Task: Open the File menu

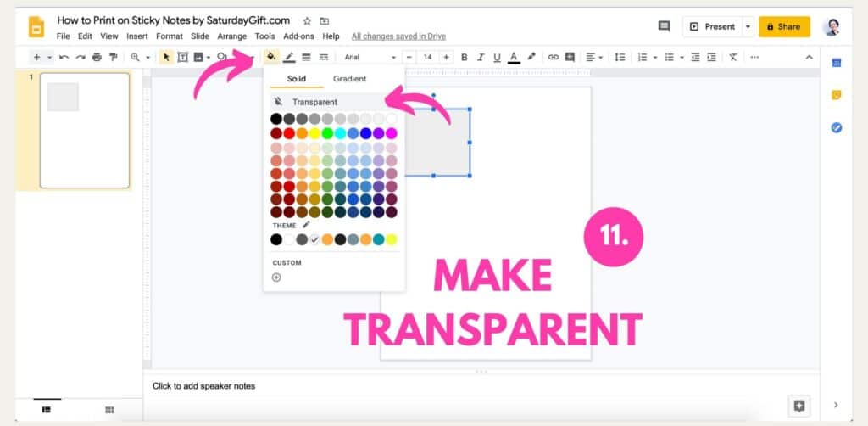Action: pos(63,36)
